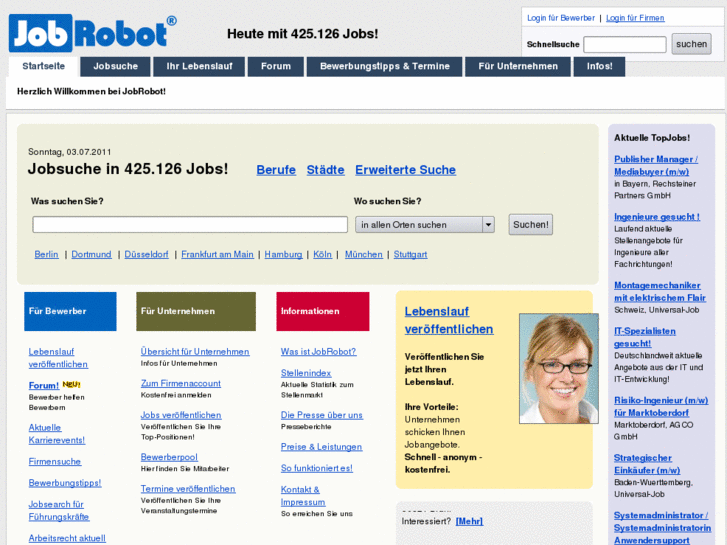Open the Firmensuche link
Viewport: 727px width, 545px height.
55,462
